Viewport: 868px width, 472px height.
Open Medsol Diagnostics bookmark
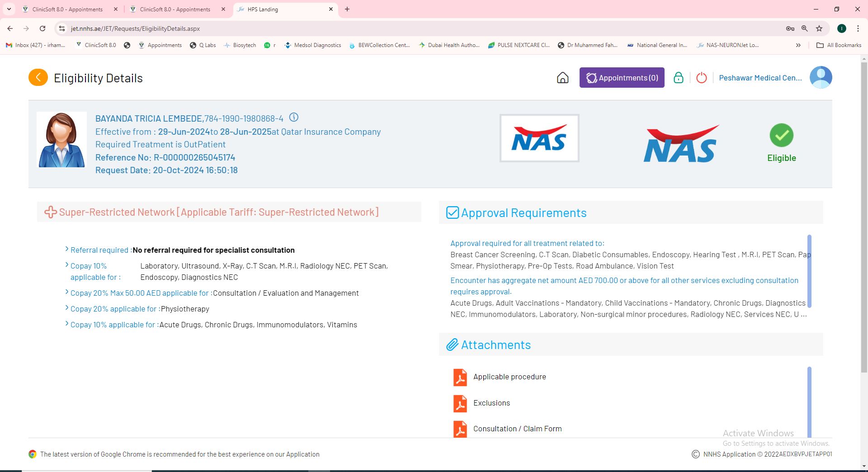point(313,45)
